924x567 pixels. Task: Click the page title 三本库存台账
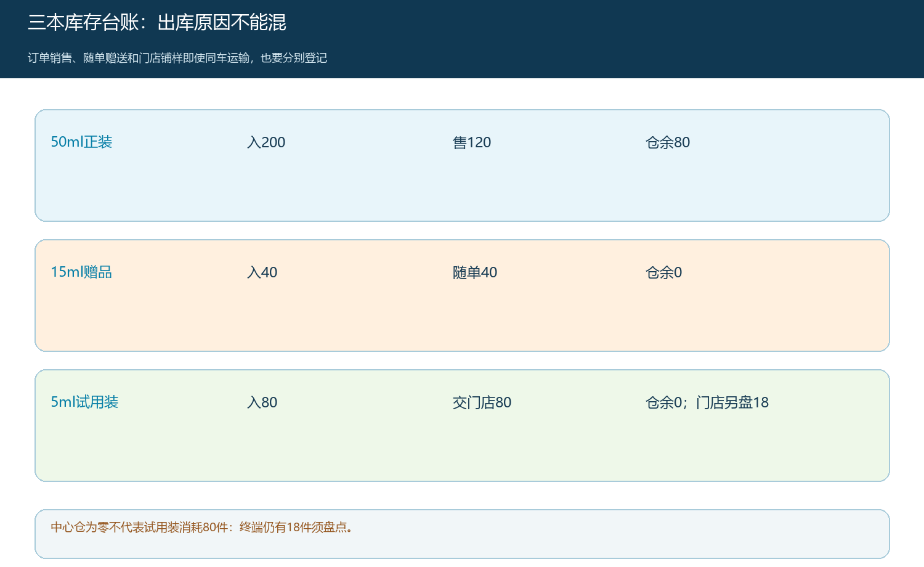[x=157, y=23]
